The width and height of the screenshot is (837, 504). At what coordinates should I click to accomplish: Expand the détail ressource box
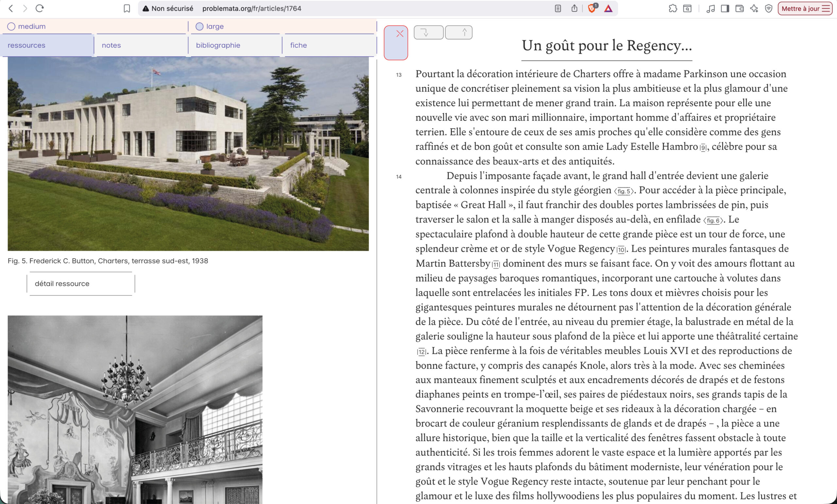coord(81,284)
